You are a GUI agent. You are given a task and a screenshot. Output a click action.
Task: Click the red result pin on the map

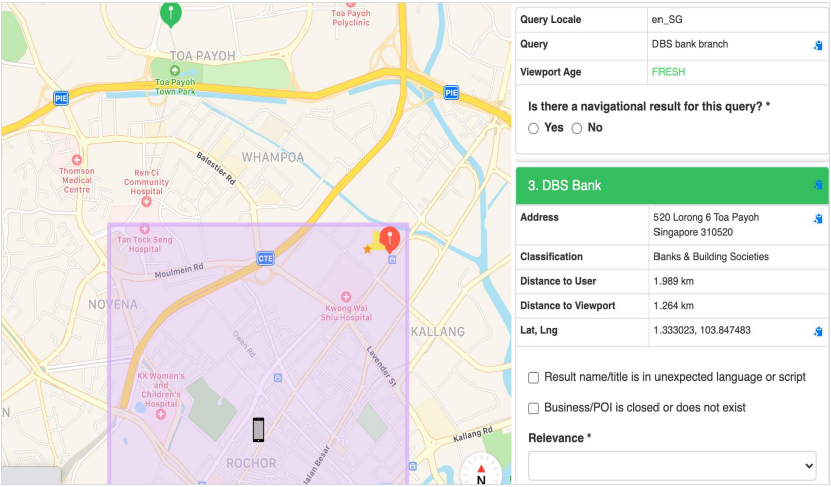point(390,240)
